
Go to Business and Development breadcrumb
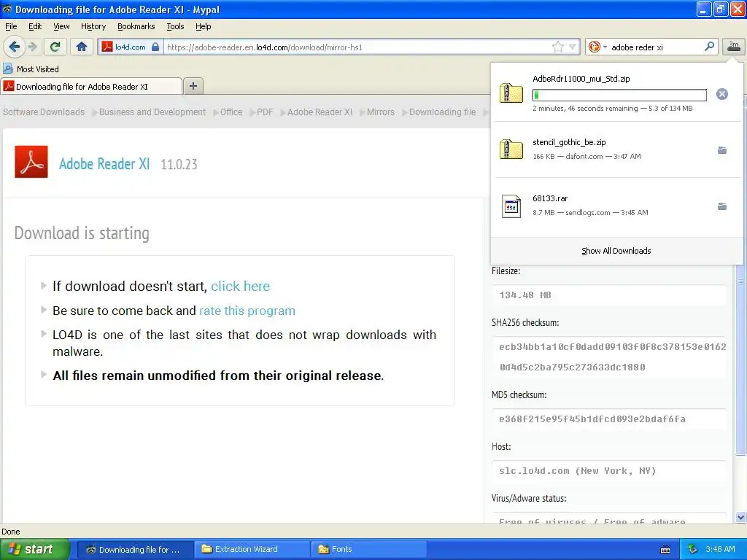pos(152,112)
